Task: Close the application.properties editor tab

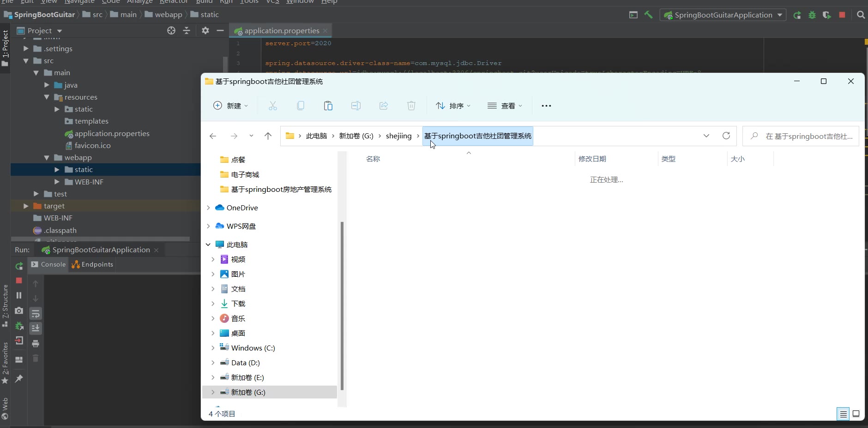Action: coord(325,30)
